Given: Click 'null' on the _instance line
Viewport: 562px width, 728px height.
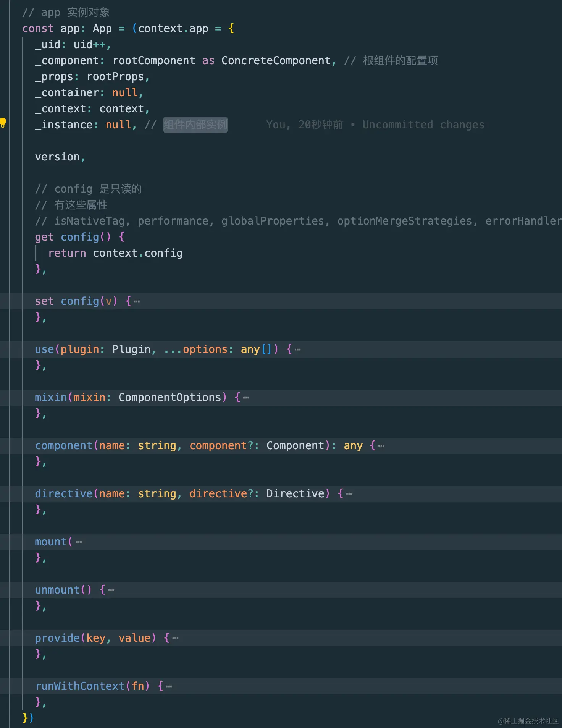Looking at the screenshot, I should click(118, 125).
